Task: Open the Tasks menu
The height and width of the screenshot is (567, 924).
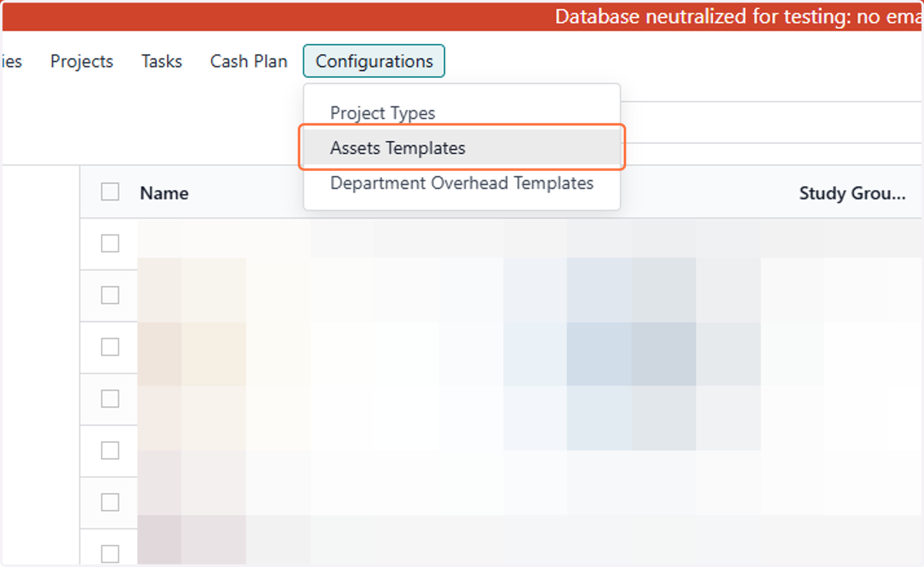Action: click(162, 62)
